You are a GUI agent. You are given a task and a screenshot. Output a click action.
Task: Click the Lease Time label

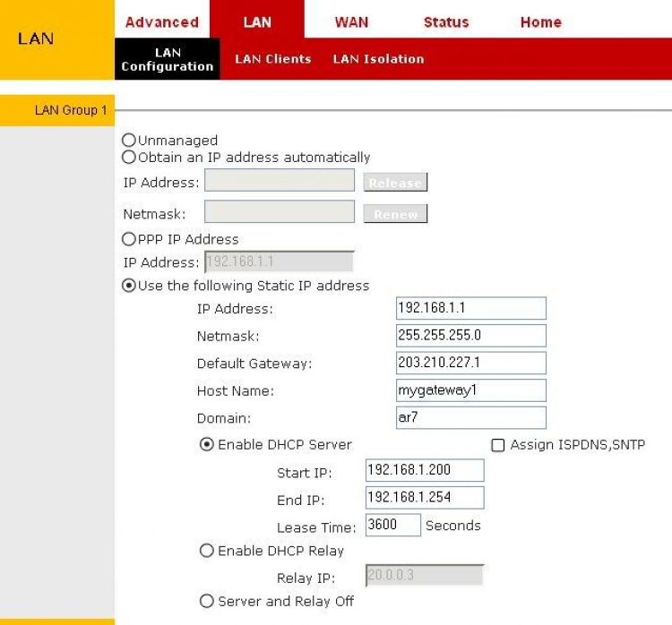pyautogui.click(x=316, y=527)
